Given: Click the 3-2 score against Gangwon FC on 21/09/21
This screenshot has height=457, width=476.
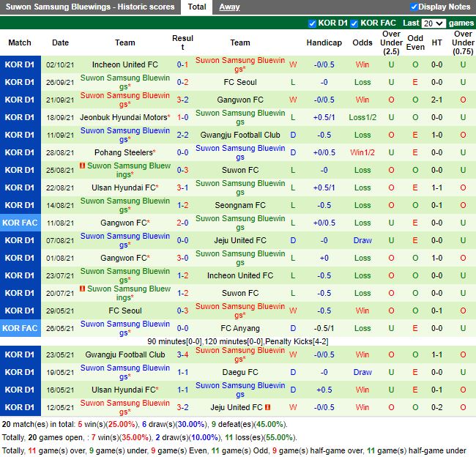Looking at the screenshot, I should tap(182, 100).
